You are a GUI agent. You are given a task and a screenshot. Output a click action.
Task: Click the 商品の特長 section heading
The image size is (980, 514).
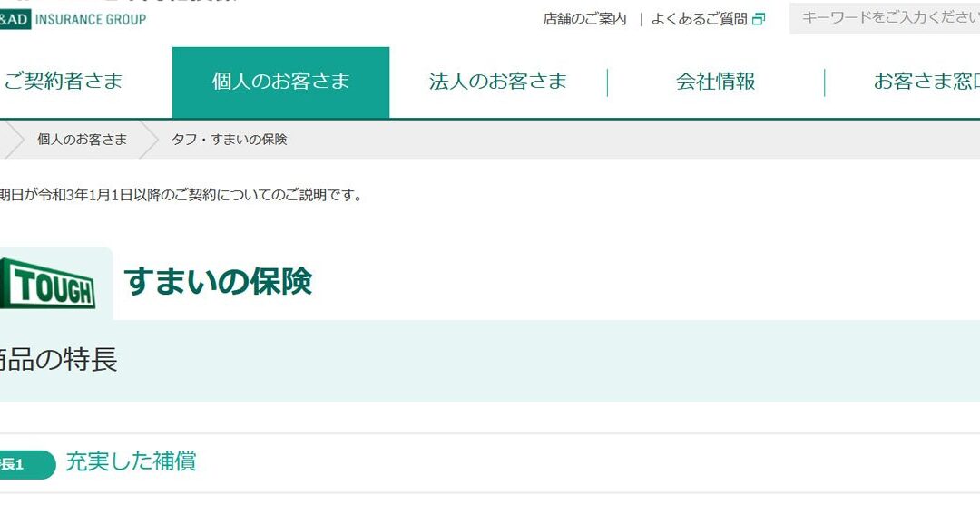pos(59,360)
